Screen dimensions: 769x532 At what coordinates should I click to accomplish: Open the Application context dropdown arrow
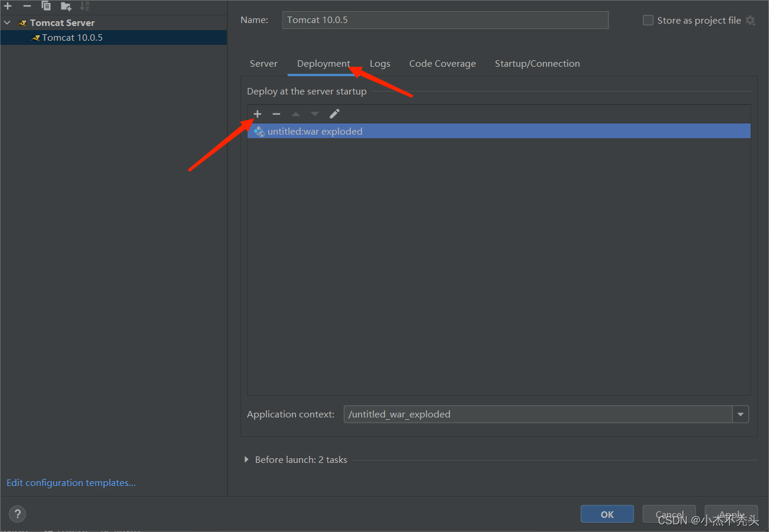point(741,414)
